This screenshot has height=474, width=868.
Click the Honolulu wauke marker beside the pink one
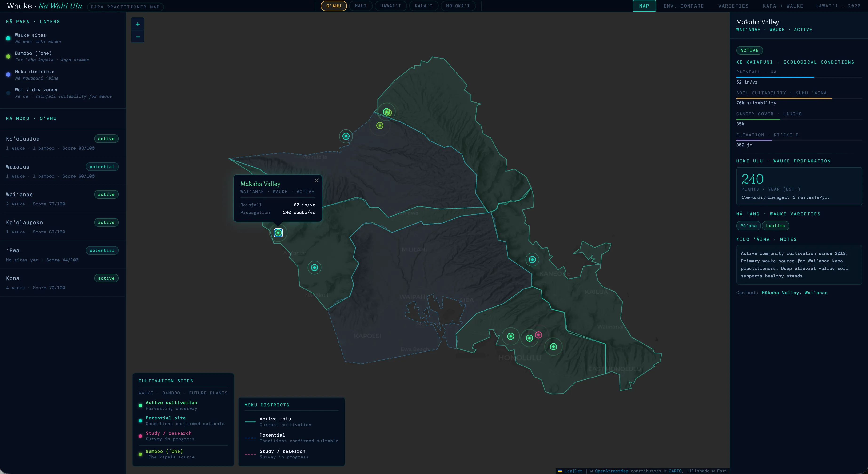529,338
